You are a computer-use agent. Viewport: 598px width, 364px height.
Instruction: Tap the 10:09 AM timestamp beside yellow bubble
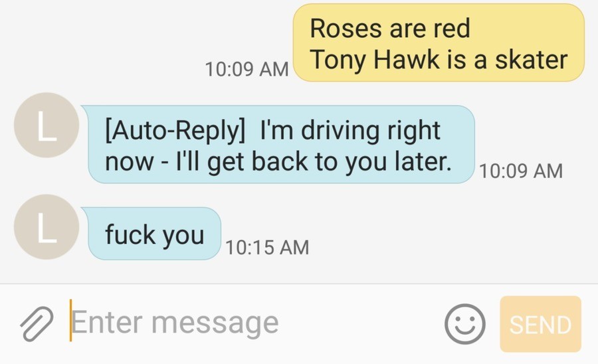pos(247,69)
